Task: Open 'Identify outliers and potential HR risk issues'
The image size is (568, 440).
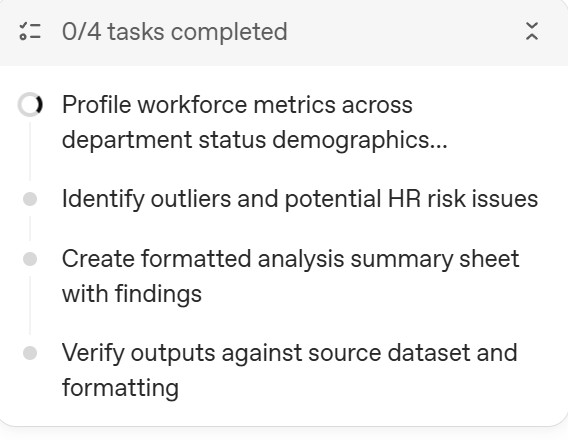Action: click(300, 199)
